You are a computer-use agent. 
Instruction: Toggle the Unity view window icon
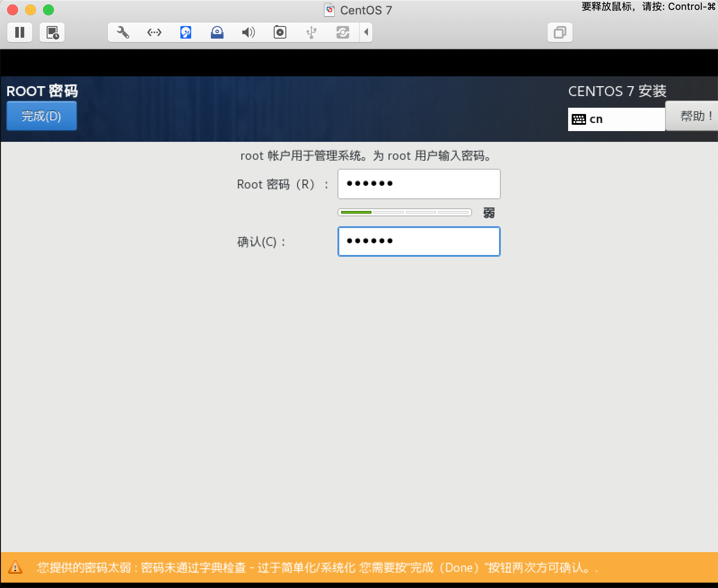point(560,32)
